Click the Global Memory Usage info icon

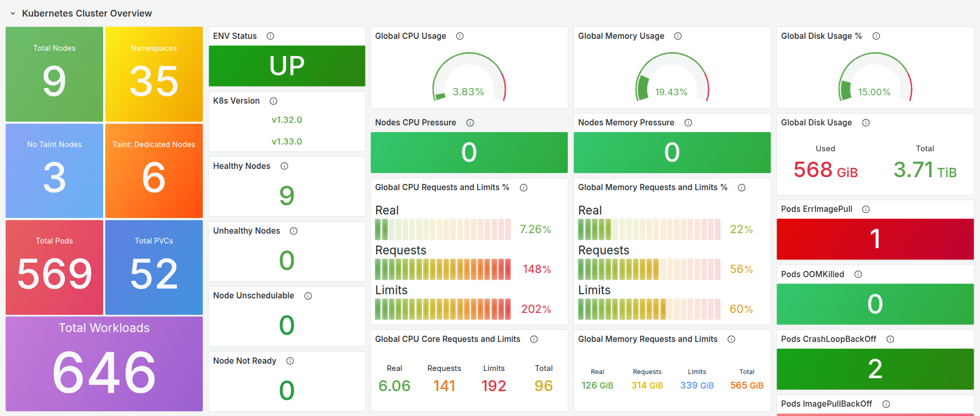[x=678, y=36]
